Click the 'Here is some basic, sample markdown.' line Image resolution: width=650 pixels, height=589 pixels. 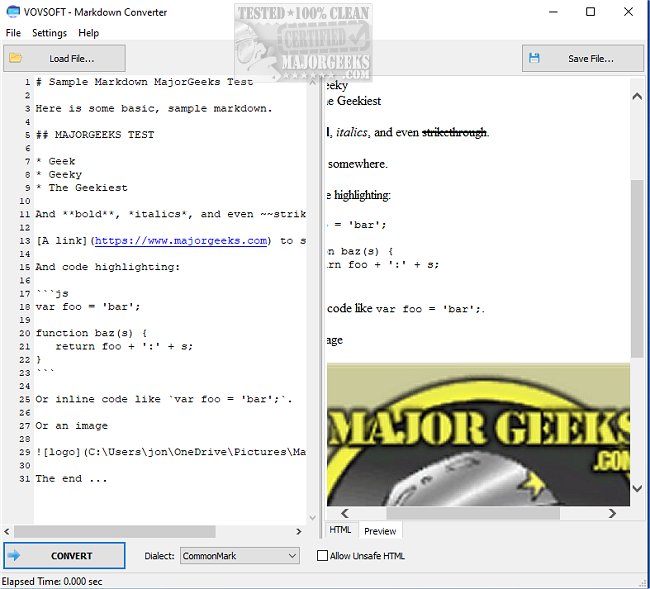[x=154, y=108]
